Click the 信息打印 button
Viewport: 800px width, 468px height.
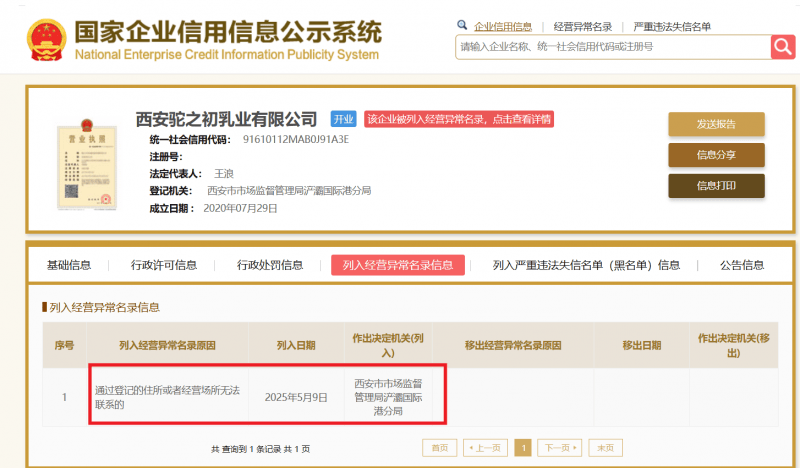coord(716,186)
